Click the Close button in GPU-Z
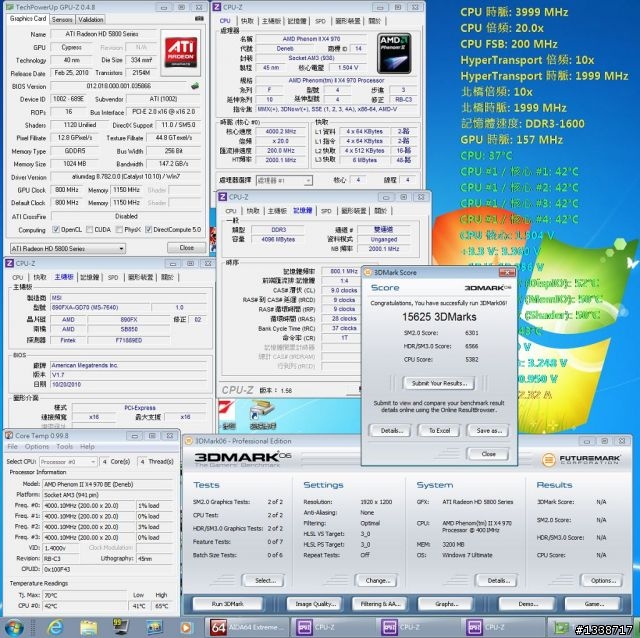This screenshot has width=640, height=638. pos(187,248)
